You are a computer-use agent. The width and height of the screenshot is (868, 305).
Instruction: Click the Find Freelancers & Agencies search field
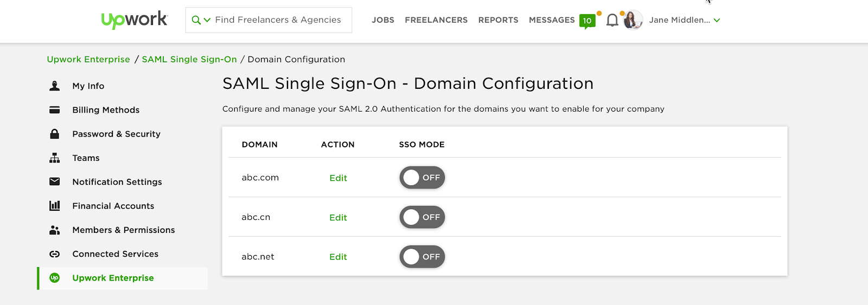pyautogui.click(x=278, y=20)
